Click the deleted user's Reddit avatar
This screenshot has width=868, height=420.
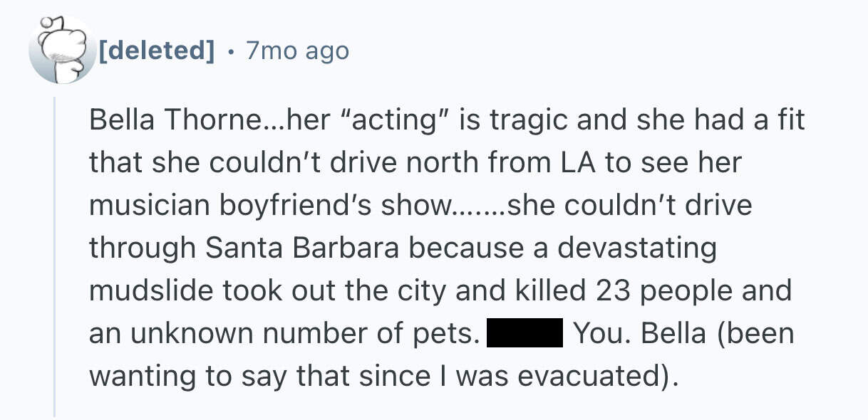pyautogui.click(x=61, y=51)
